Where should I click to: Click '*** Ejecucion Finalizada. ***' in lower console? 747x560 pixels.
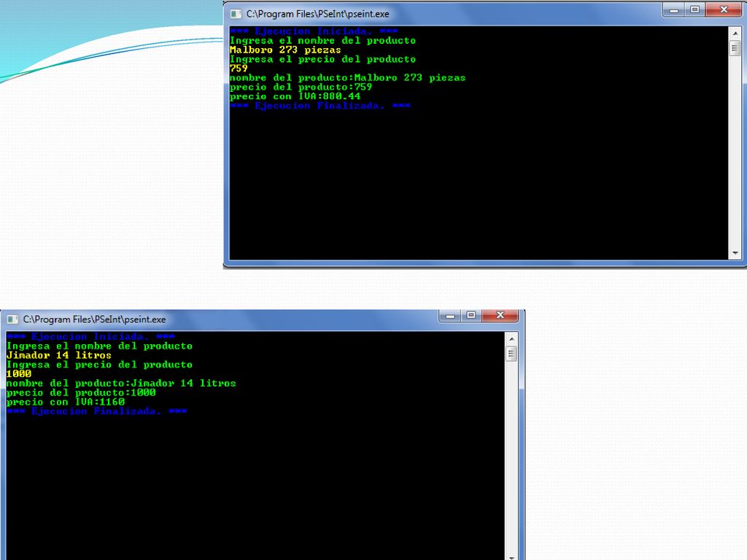pos(97,411)
